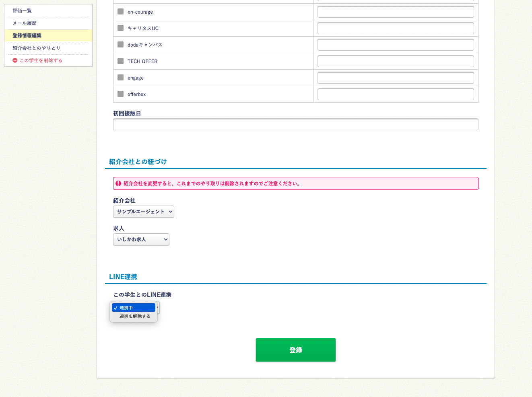
Task: Expand the 求人 dropdown showing いしかわ求人
Action: [x=141, y=239]
